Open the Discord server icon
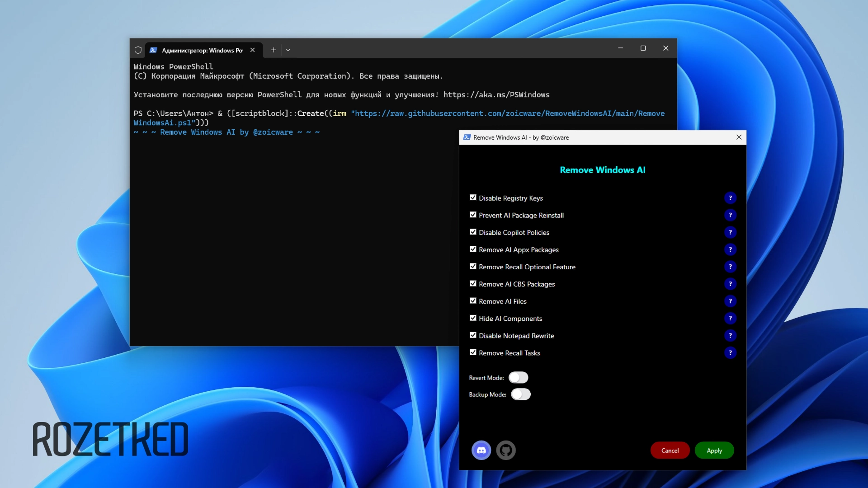The height and width of the screenshot is (488, 868). tap(481, 450)
